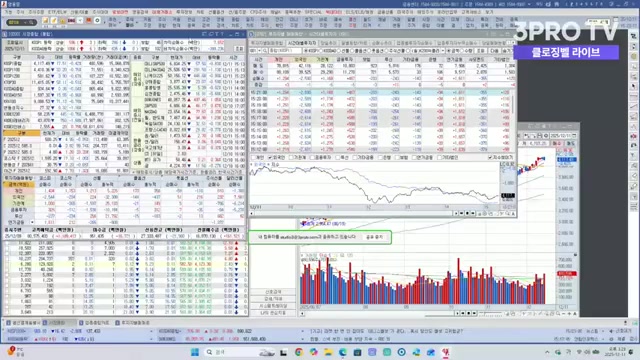Select the 15:21:00 row in time table
Screen dimensions: 640x360
(381, 93)
